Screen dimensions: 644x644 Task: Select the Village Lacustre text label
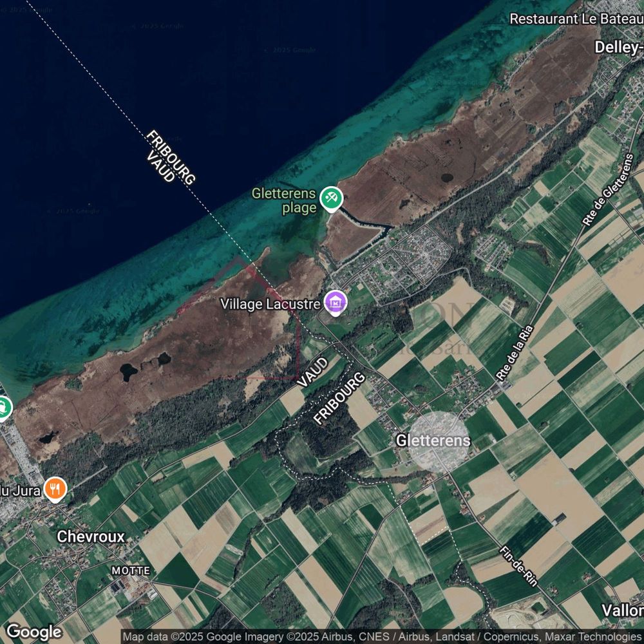tap(269, 303)
